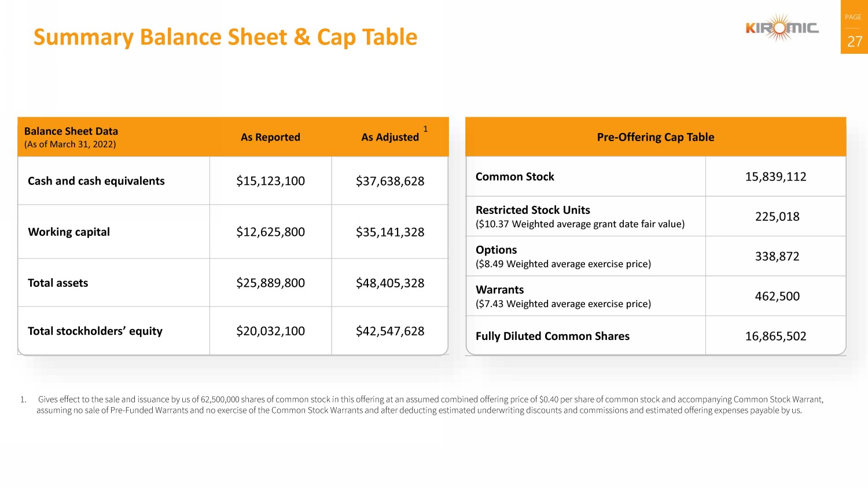
Task: Click the $48,405,328 adjusted total assets value
Action: 390,283
